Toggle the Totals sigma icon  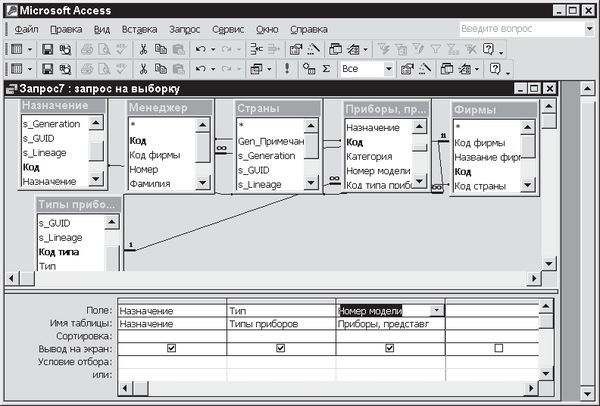[327, 69]
